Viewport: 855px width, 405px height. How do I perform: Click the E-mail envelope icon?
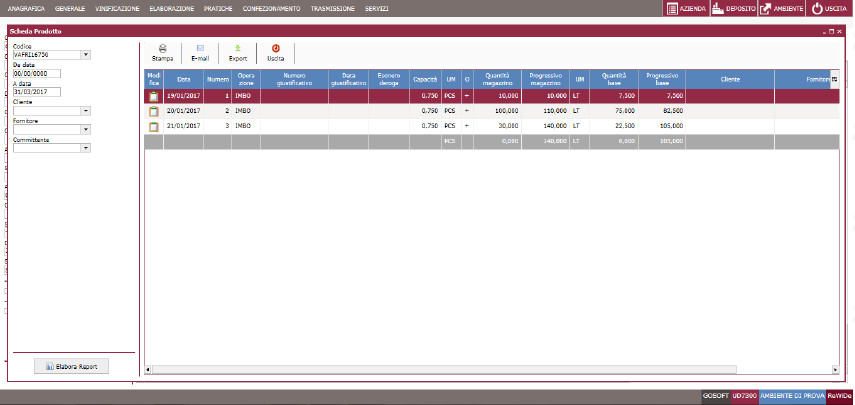200,48
